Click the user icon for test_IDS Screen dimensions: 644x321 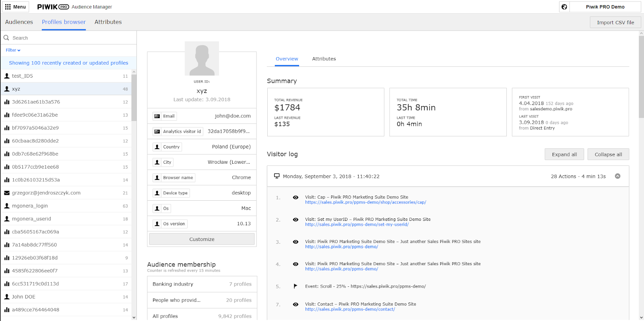coord(7,76)
